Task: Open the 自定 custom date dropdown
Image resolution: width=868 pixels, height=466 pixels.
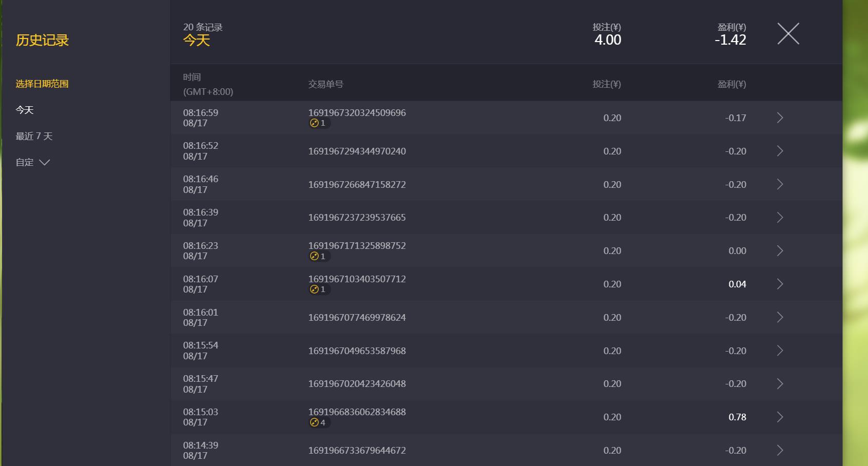Action: point(33,162)
